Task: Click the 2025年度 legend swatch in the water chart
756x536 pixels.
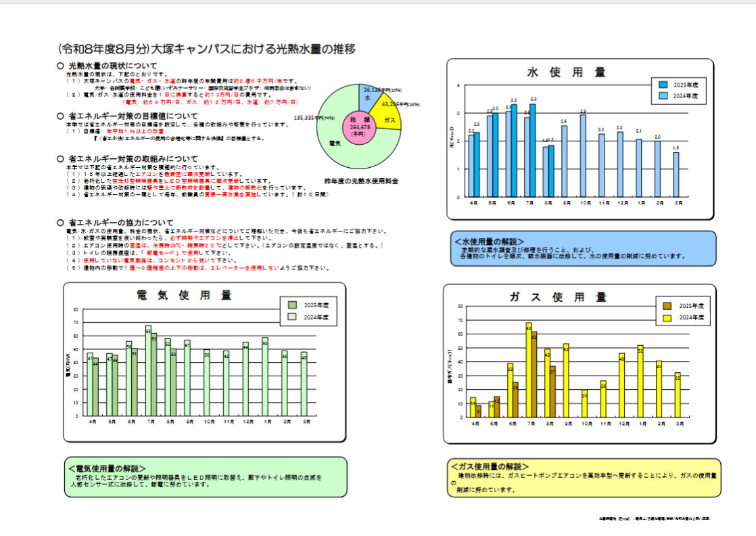Action: (663, 85)
